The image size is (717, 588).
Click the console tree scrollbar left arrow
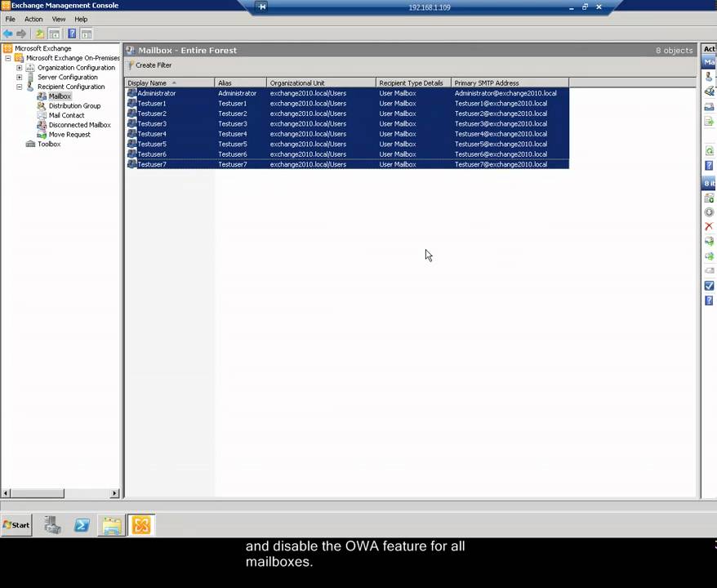pos(6,493)
